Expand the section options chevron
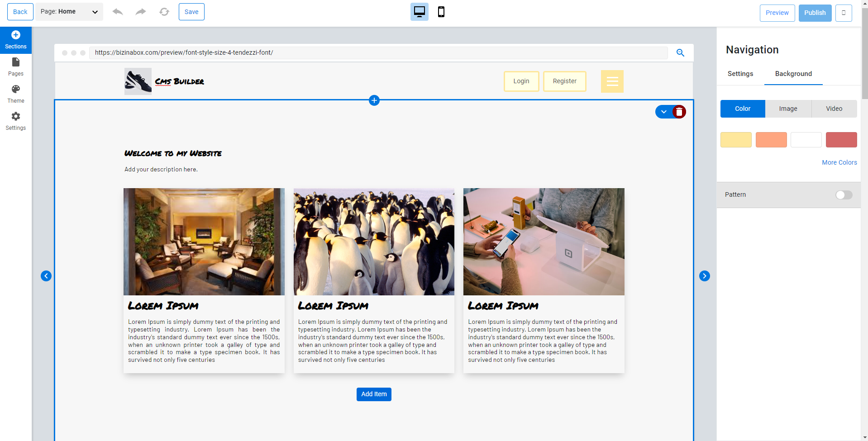This screenshot has width=868, height=441. (663, 111)
